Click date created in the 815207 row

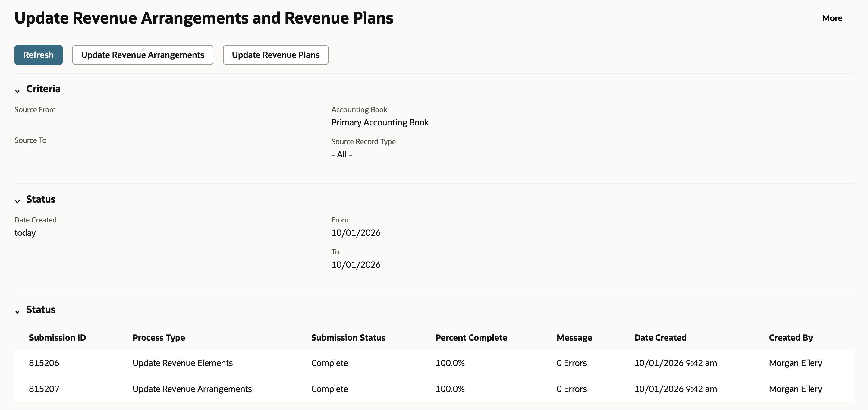676,389
